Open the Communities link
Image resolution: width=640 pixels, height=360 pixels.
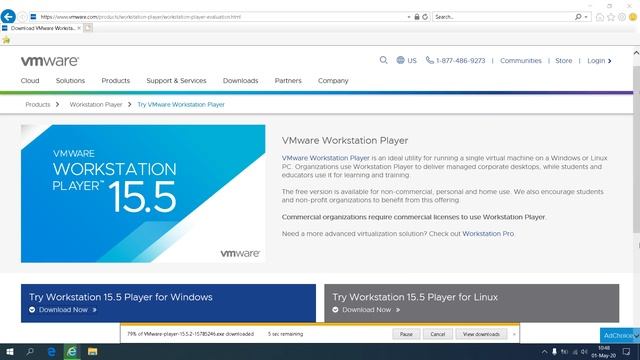point(521,60)
